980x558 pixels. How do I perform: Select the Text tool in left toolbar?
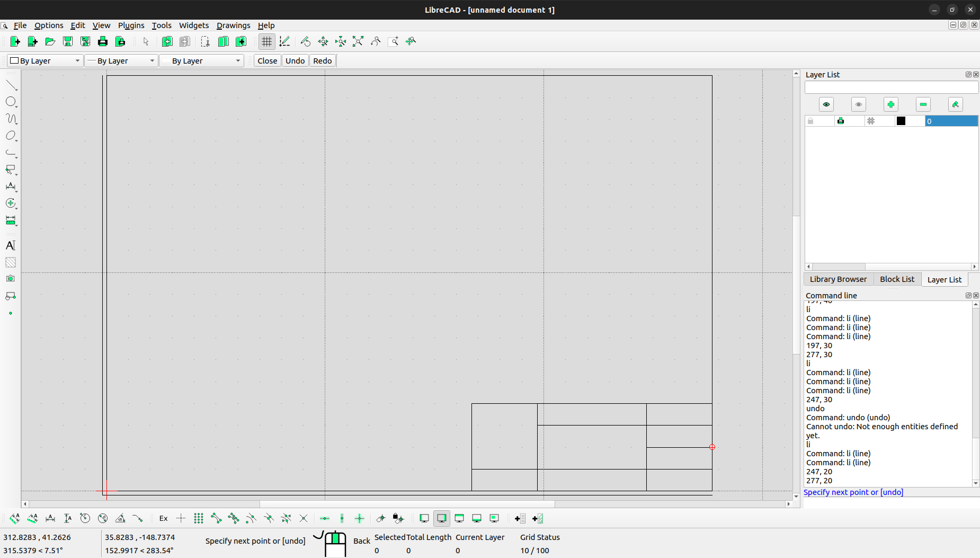11,245
